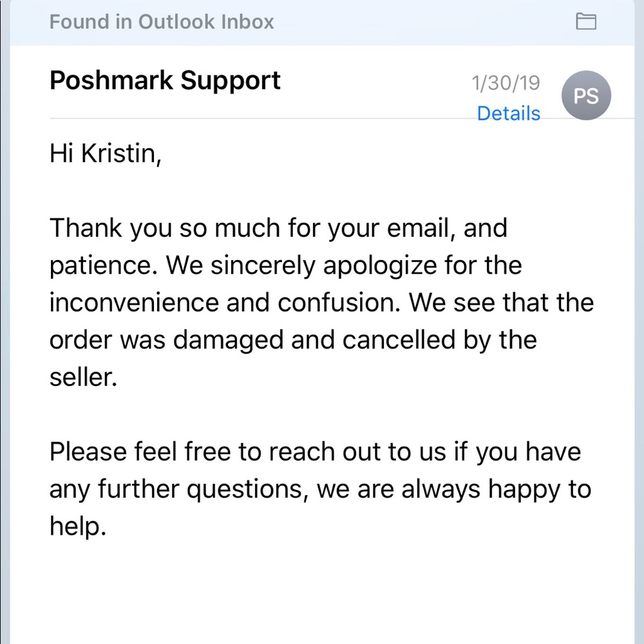Screen dimensions: 644x644
Task: Tap the word inconvenience in the body
Action: coord(134,303)
